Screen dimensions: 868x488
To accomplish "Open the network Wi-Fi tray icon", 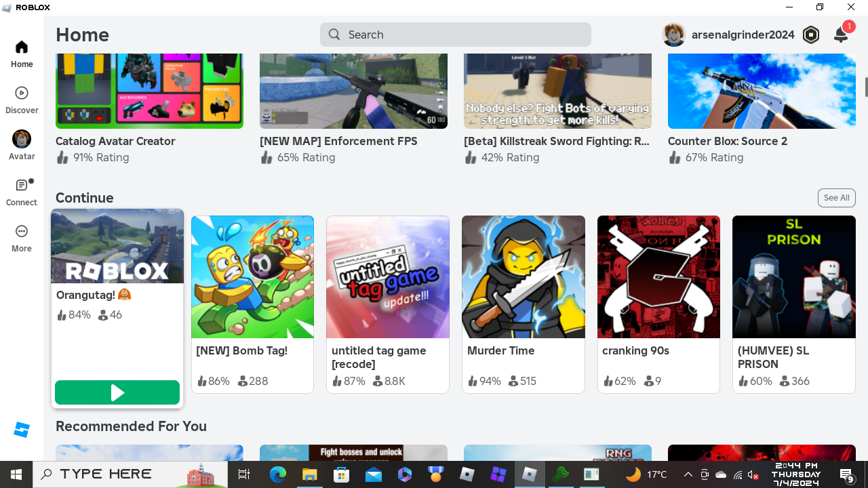I will click(x=738, y=474).
